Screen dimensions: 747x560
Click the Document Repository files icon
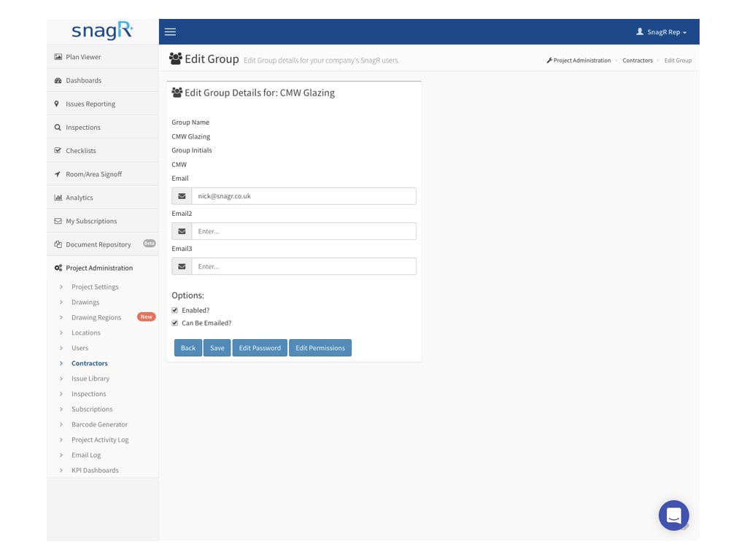[x=58, y=244]
